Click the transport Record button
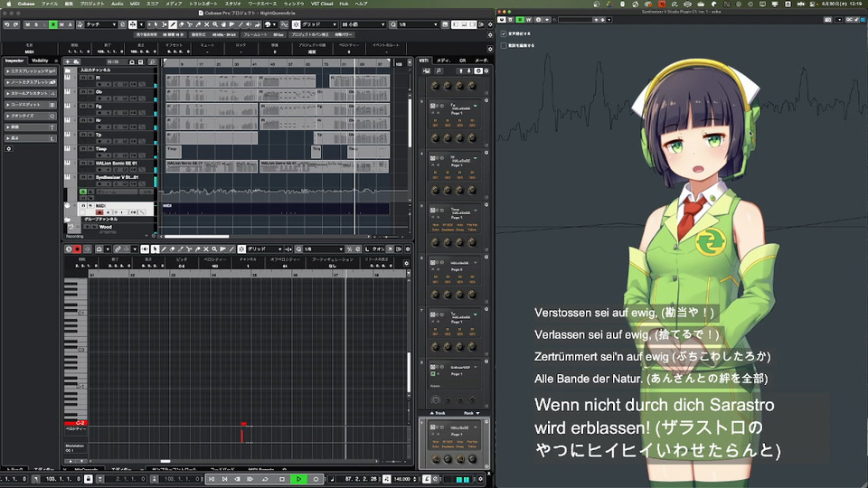Image resolution: width=868 pixels, height=488 pixels. click(x=316, y=479)
